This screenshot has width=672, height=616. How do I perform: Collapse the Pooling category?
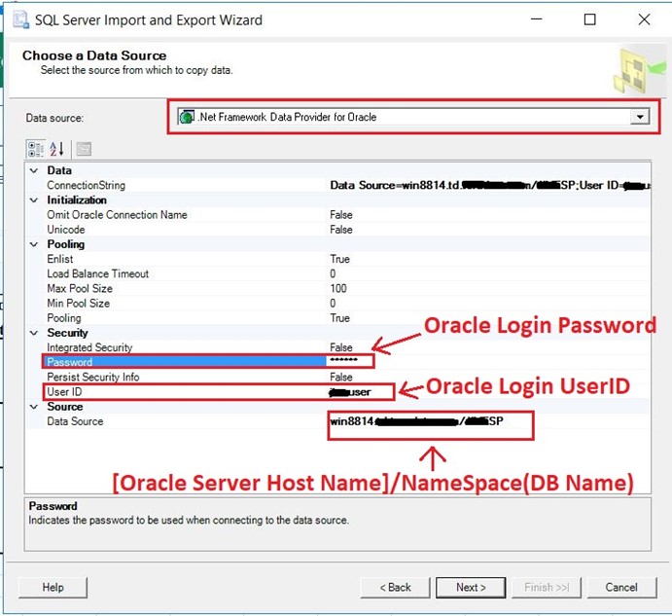coord(34,244)
